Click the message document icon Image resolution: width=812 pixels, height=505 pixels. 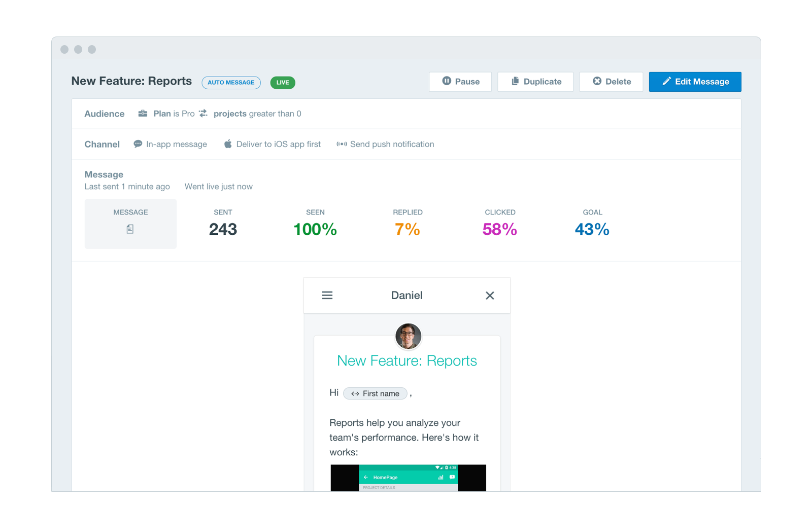130,229
